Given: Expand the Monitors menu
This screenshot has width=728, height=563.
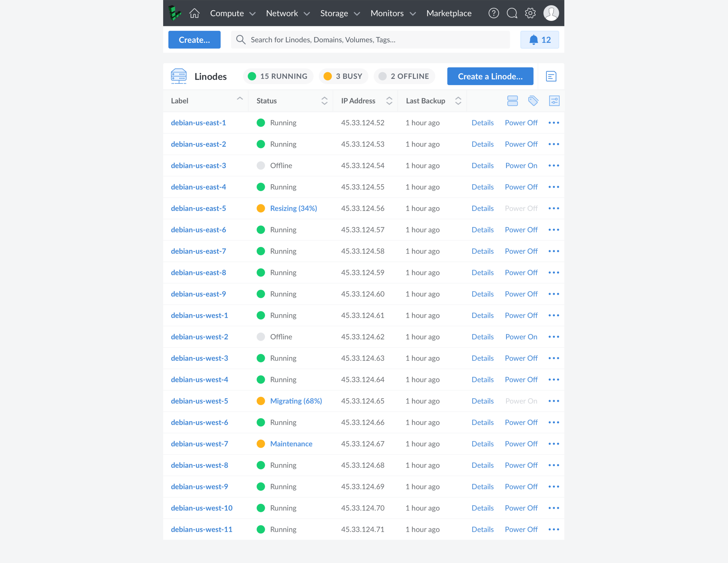Looking at the screenshot, I should [x=393, y=13].
